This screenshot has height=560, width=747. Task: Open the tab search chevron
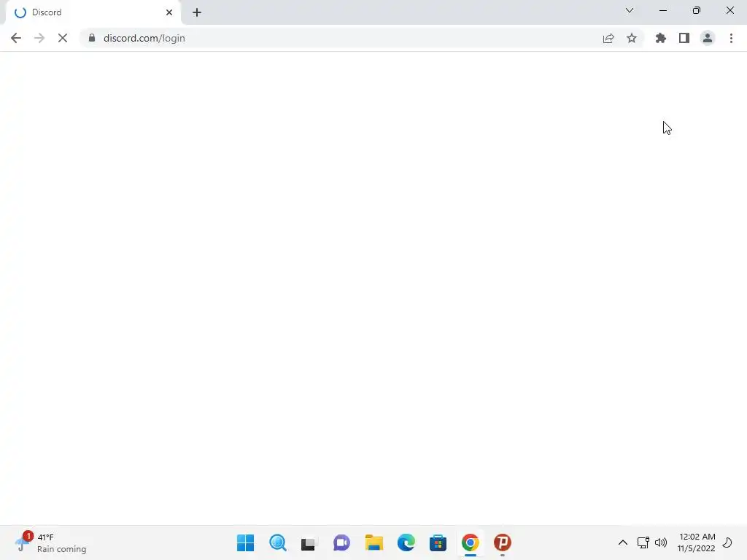click(x=630, y=10)
